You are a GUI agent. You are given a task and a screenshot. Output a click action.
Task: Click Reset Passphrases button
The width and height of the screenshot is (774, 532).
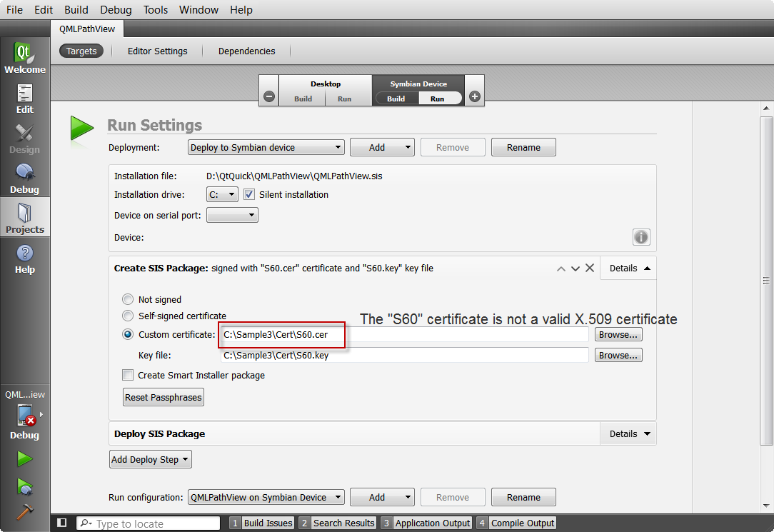pyautogui.click(x=164, y=397)
